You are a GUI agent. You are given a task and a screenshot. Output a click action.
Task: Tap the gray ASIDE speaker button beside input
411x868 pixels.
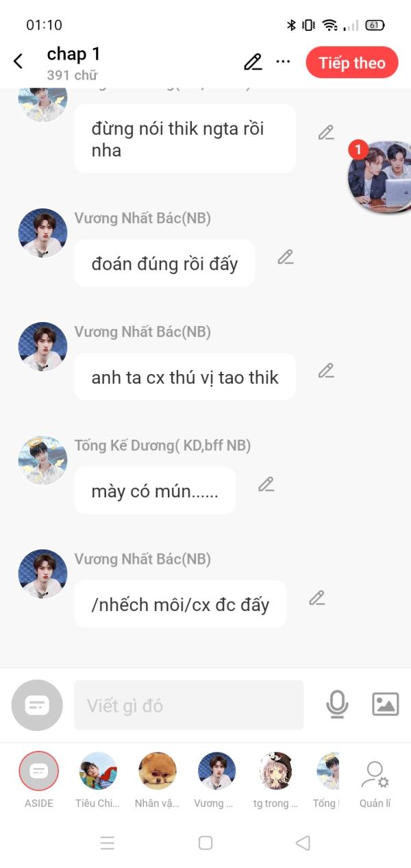37,705
